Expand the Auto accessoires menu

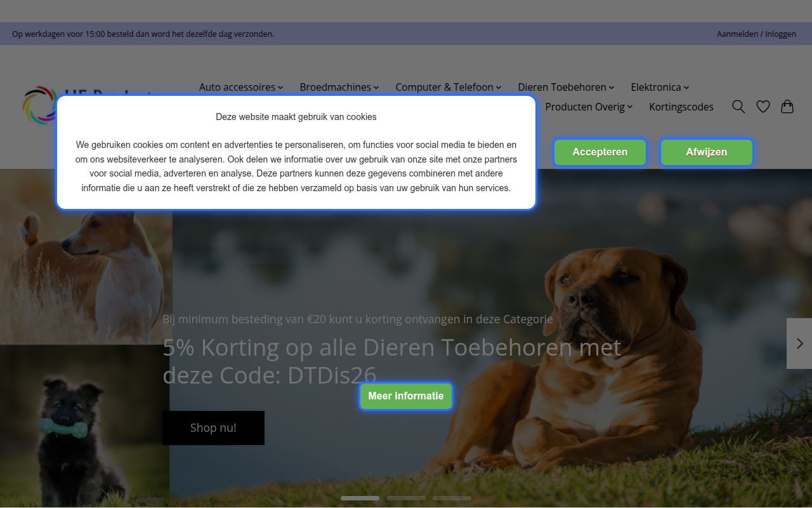241,87
